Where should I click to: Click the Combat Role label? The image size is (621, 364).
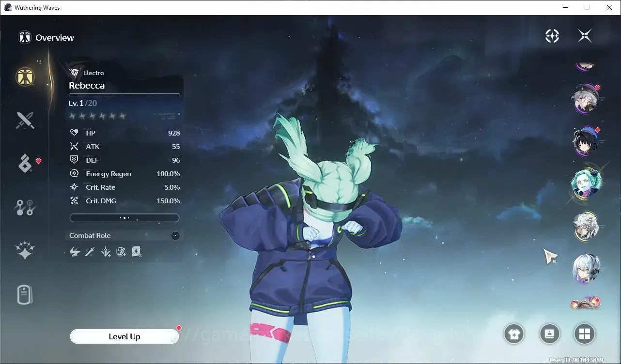[90, 236]
